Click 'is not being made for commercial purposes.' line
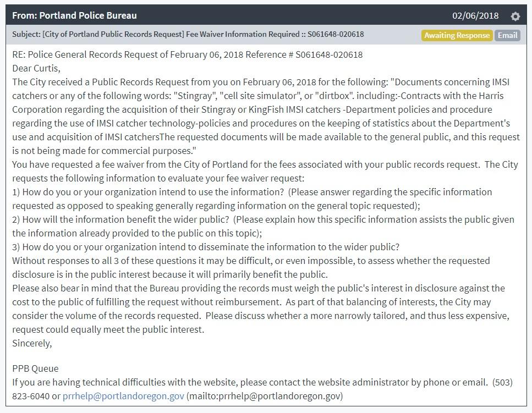Viewport: 532px width, 413px height. [x=104, y=151]
